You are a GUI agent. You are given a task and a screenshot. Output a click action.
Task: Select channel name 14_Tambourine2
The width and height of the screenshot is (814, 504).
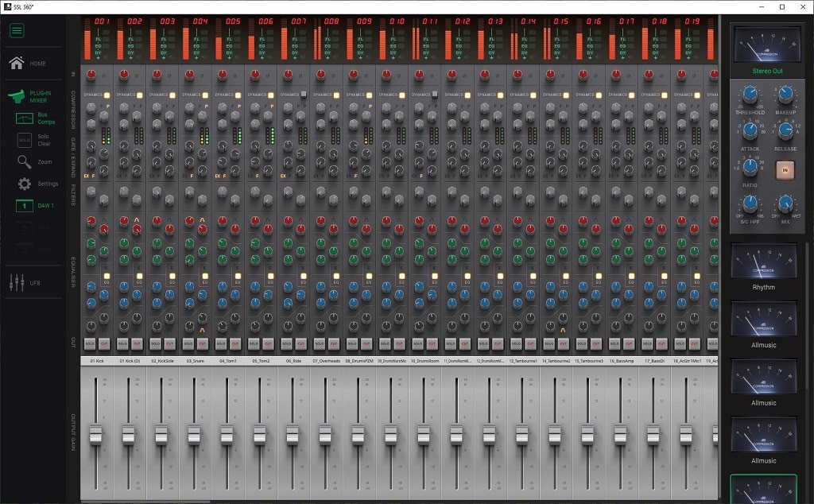coord(556,361)
